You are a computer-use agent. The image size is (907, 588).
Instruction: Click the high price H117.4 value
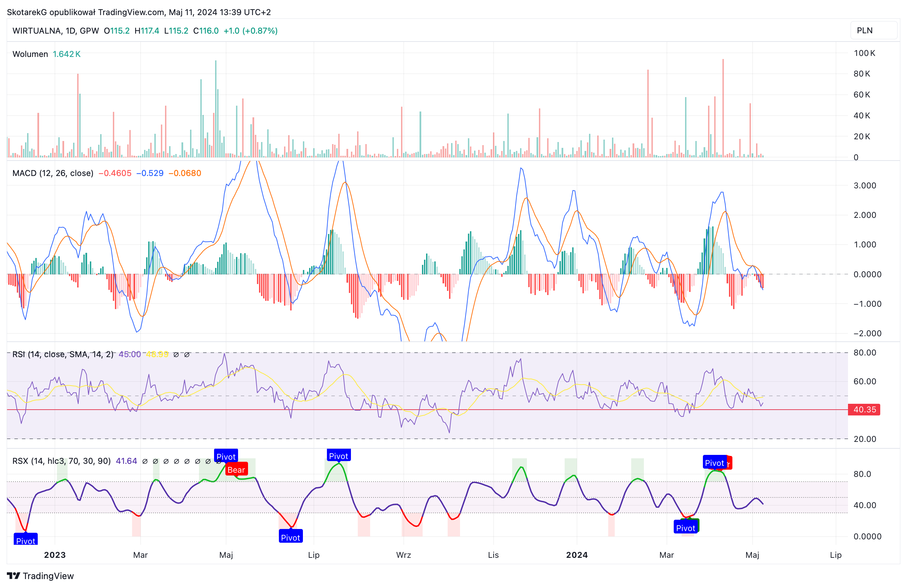[x=147, y=31]
